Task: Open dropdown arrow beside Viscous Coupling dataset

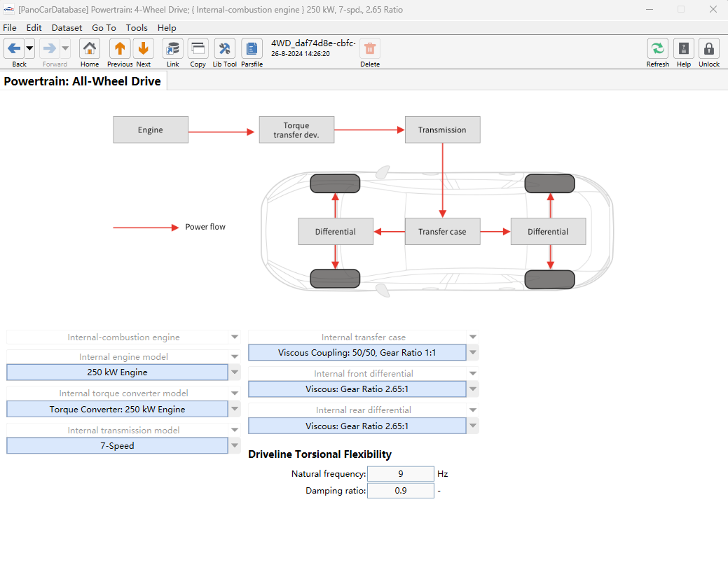Action: (x=473, y=353)
